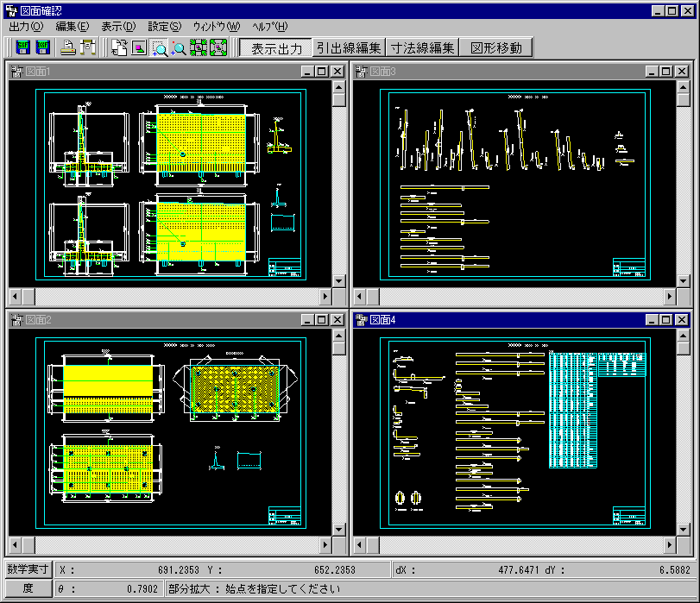700x603 pixels.
Task: Click the X coordinate value 691.2353
Action: pyautogui.click(x=178, y=570)
